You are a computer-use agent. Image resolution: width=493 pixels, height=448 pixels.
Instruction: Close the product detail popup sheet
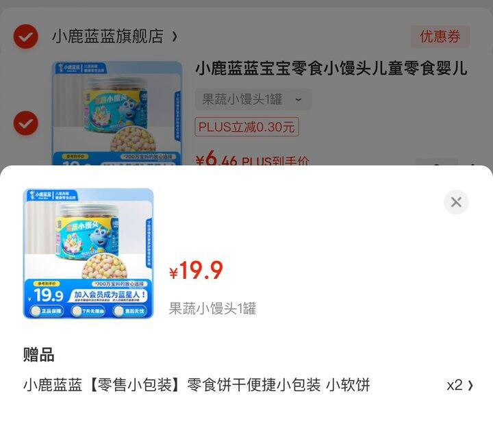click(456, 202)
